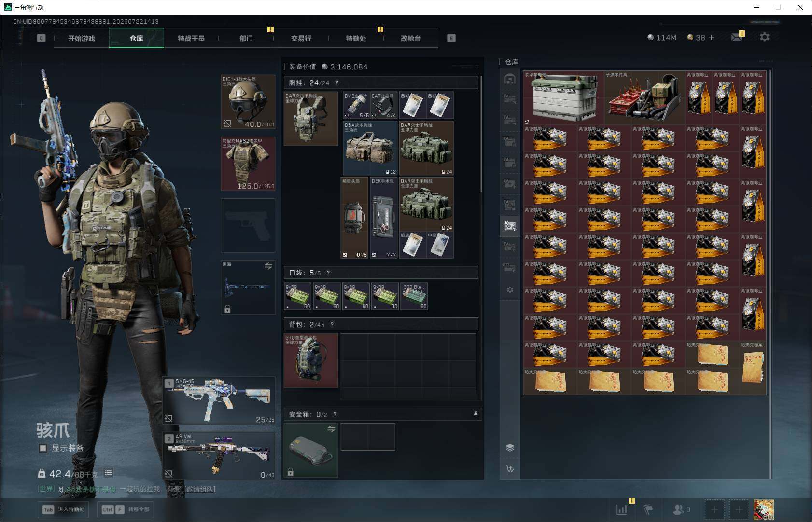Select the DVE止痛片 item
The height and width of the screenshot is (522, 812).
pos(356,105)
